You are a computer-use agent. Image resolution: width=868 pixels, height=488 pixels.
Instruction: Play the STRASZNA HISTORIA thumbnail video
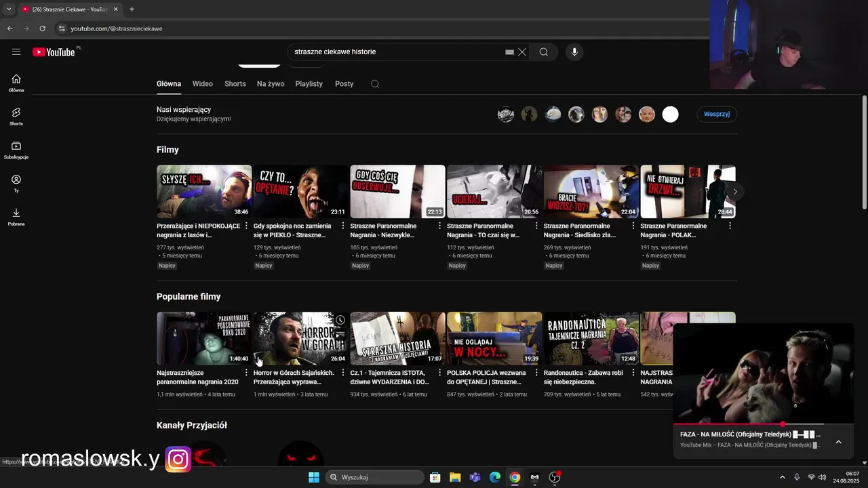tap(398, 338)
